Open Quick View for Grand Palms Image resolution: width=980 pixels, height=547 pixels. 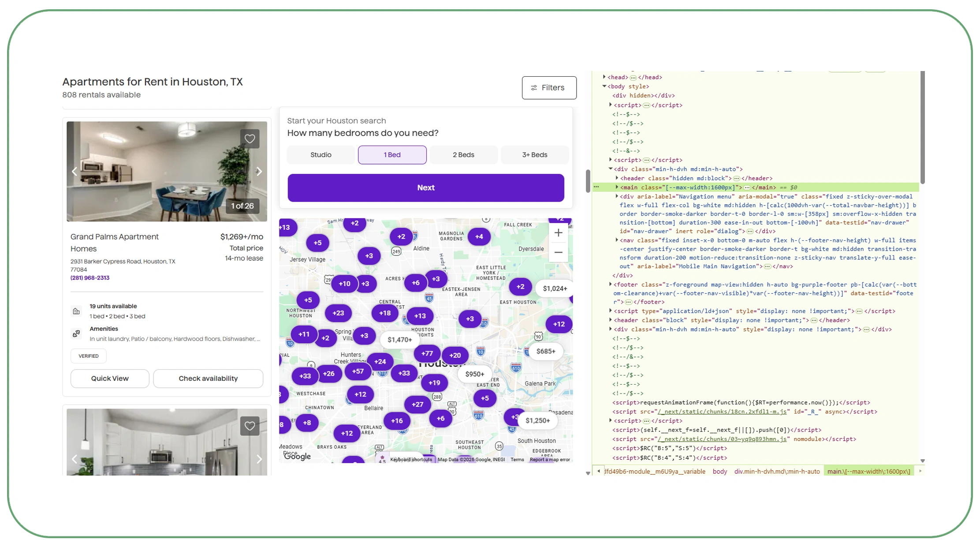110,378
